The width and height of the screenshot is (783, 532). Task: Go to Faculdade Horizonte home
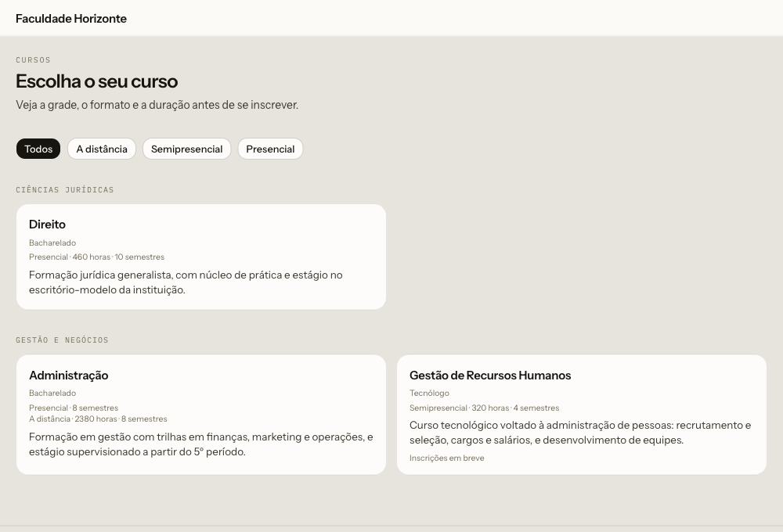point(71,19)
